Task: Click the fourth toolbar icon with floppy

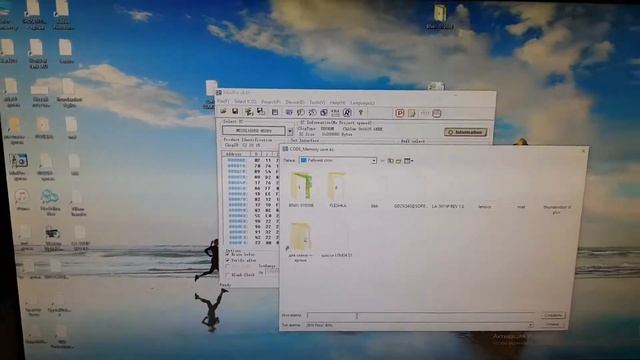Action: coord(260,112)
